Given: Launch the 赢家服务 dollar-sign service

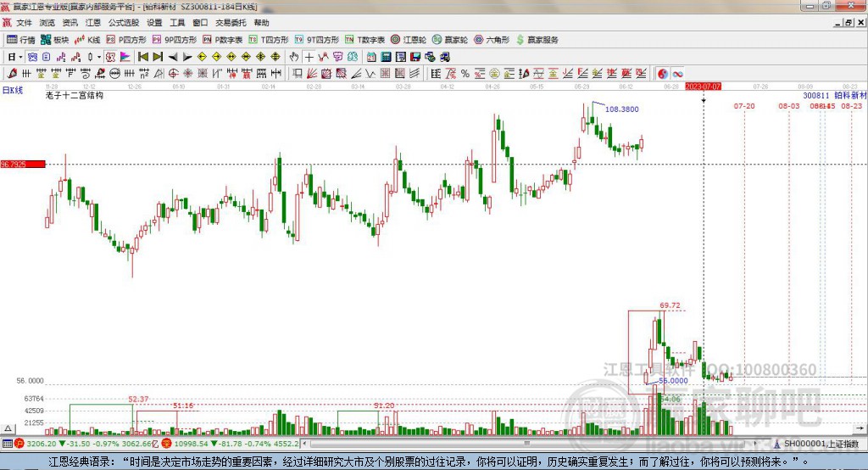Looking at the screenshot, I should click(537, 40).
